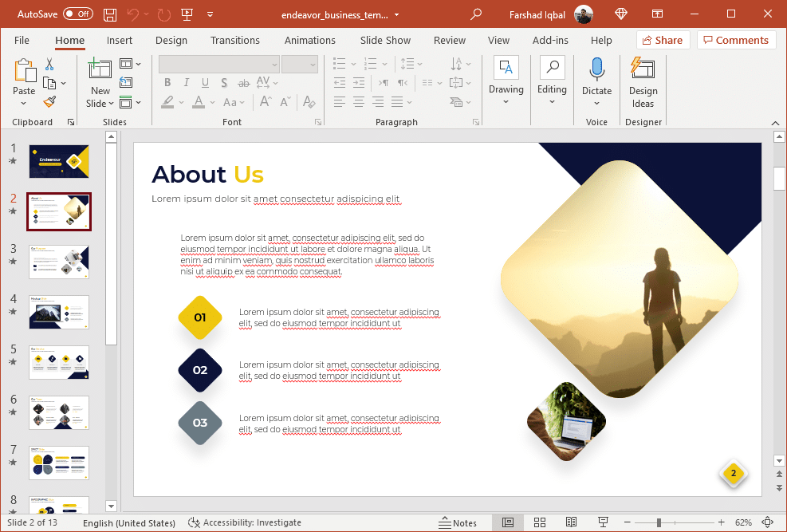Open the Editing dropdown menu
The width and height of the screenshot is (787, 532).
[551, 82]
